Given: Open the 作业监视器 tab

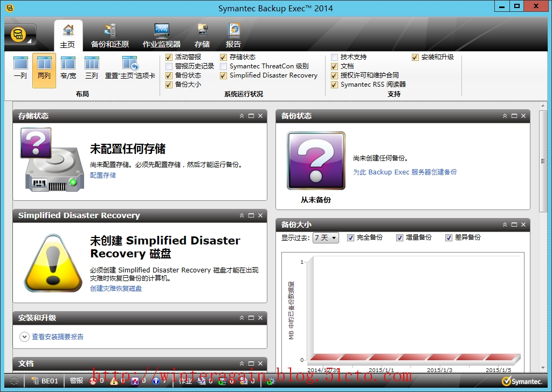Looking at the screenshot, I should pyautogui.click(x=162, y=36).
